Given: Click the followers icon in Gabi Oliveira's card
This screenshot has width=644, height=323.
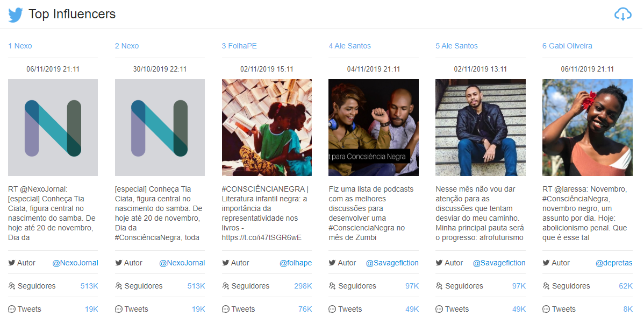Looking at the screenshot, I should 546,286.
